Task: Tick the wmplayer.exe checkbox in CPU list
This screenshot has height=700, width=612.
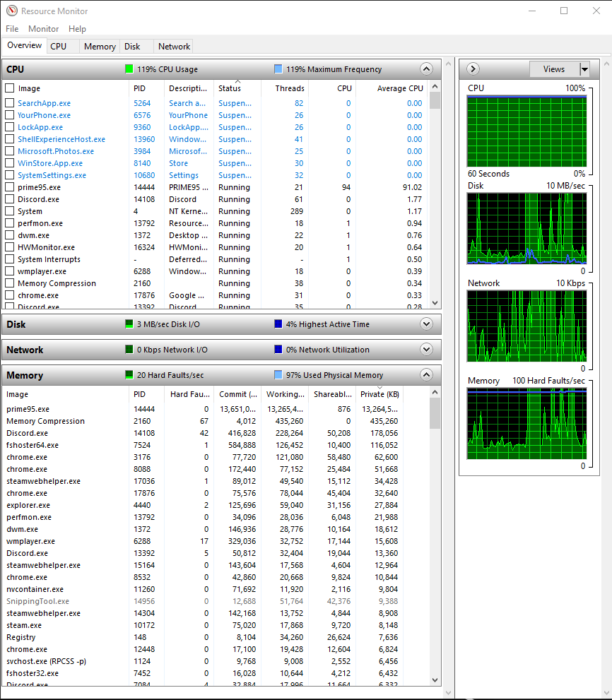Action: point(9,271)
